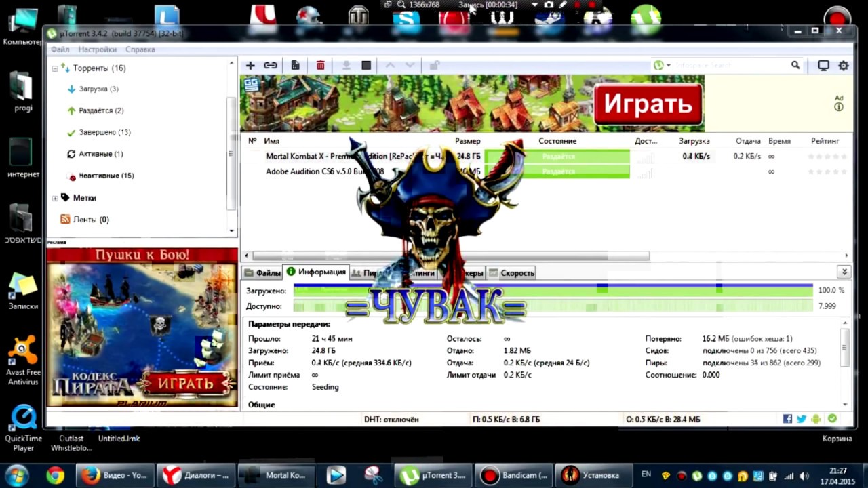This screenshot has width=868, height=488.
Task: Open the search provider dropdown arrow
Action: pyautogui.click(x=669, y=65)
